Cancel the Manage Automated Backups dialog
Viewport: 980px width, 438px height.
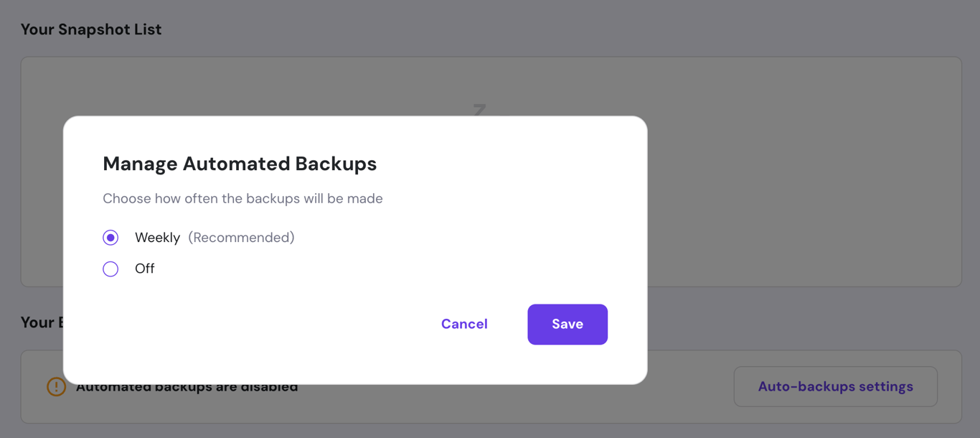[464, 324]
